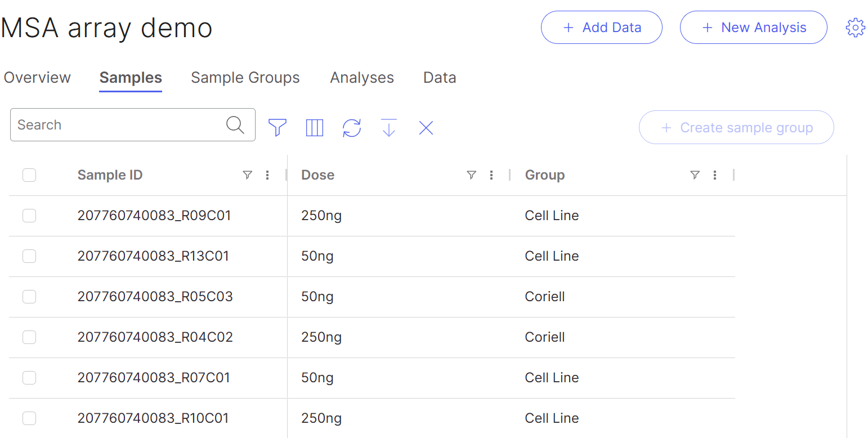Click the filter funnel icon in toolbar

pyautogui.click(x=278, y=127)
